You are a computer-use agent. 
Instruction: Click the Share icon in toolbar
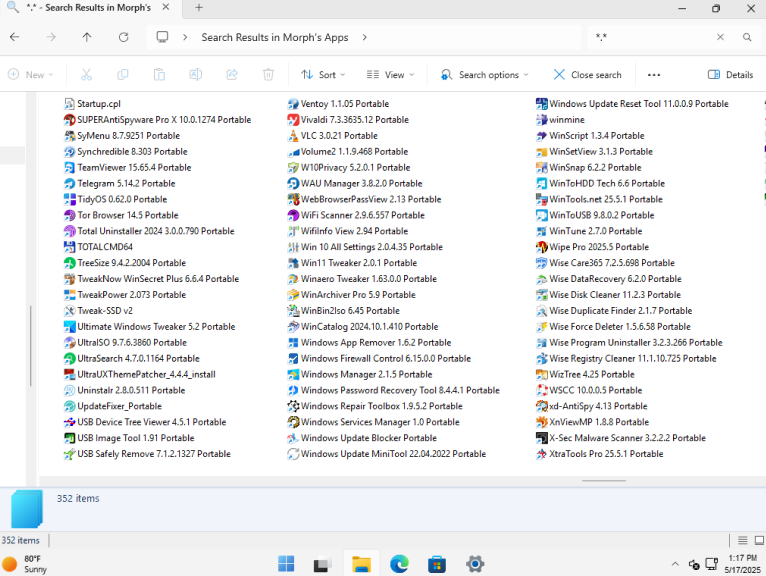click(x=232, y=75)
